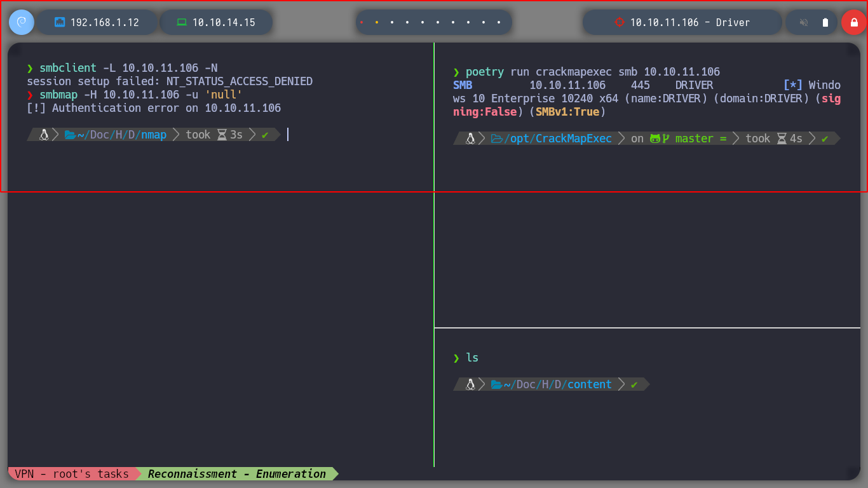The image size is (868, 488).
Task: Click '(domain:DRIVER)' in output
Action: click(x=761, y=98)
